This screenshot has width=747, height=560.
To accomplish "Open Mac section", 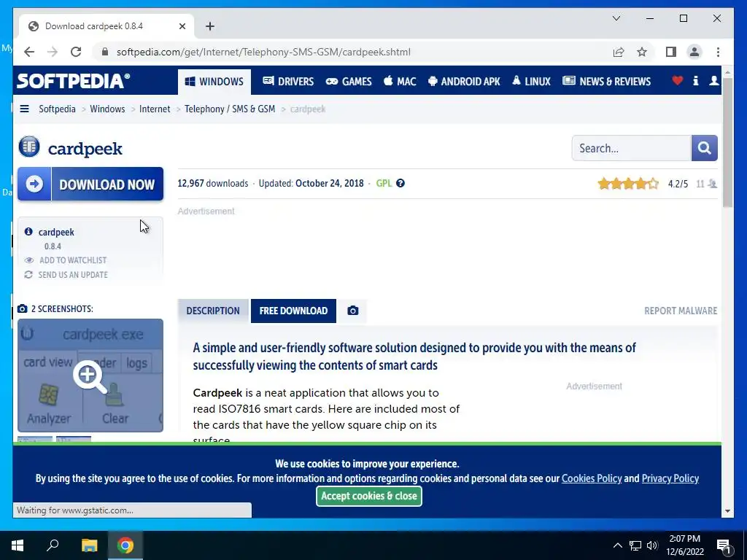I will coord(400,82).
